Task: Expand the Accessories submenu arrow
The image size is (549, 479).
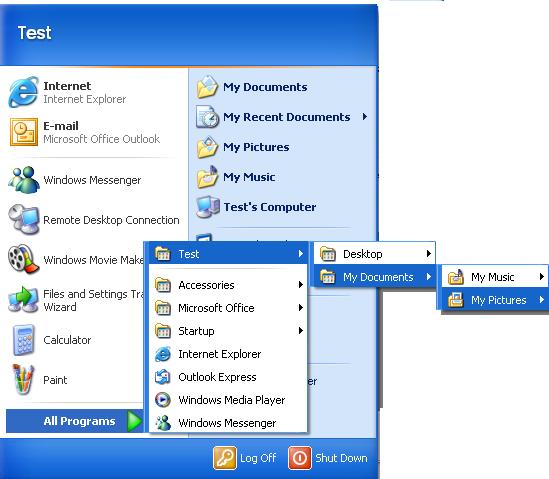Action: click(x=300, y=284)
